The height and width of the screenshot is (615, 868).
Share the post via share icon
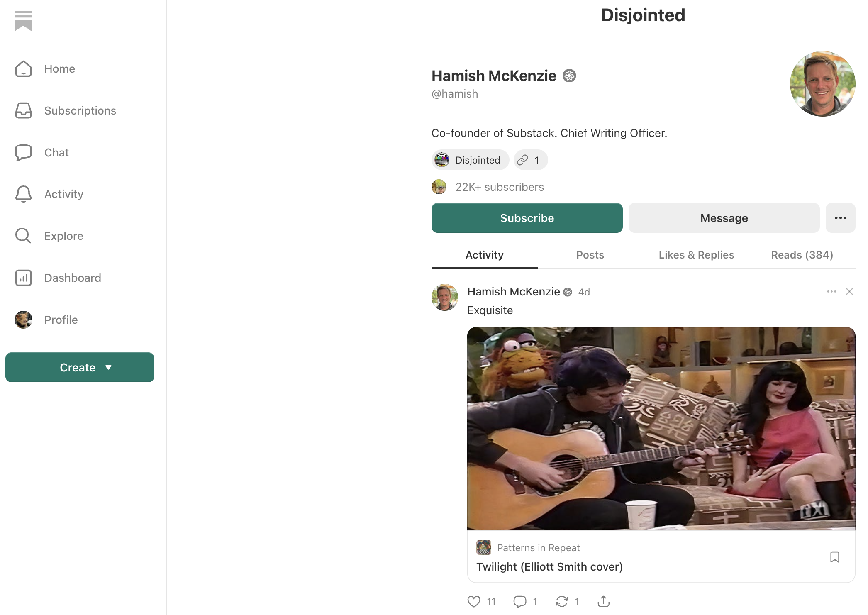coord(603,601)
